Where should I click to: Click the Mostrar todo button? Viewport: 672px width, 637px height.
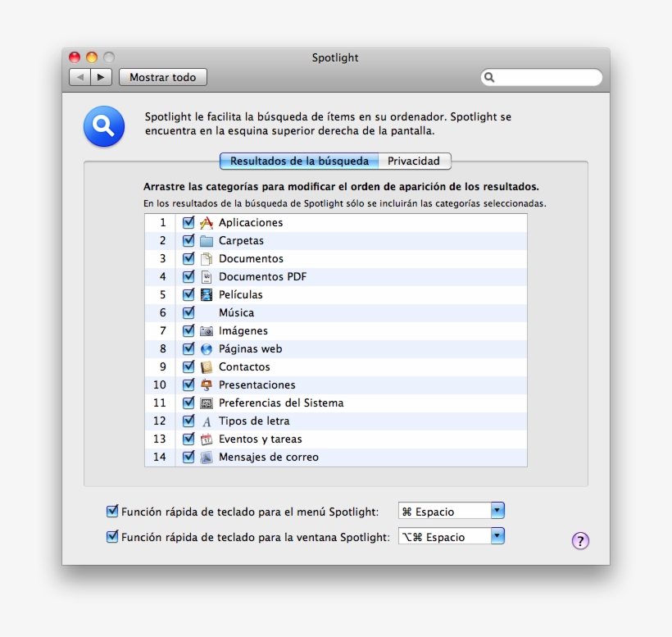coord(162,76)
